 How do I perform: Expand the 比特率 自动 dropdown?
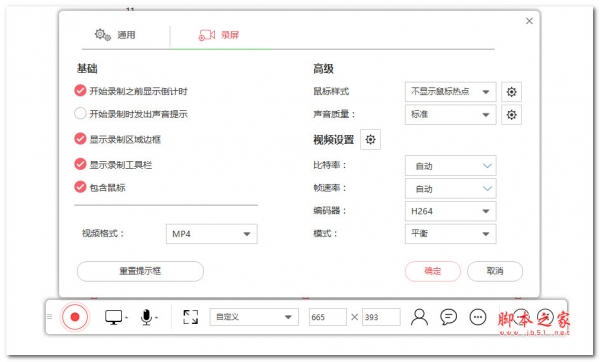[450, 166]
